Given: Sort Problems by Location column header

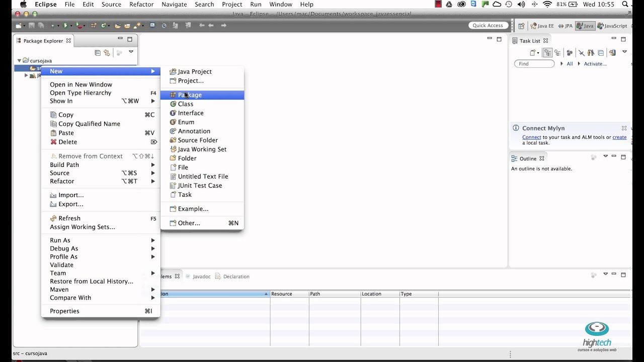Looking at the screenshot, I should coord(380,294).
